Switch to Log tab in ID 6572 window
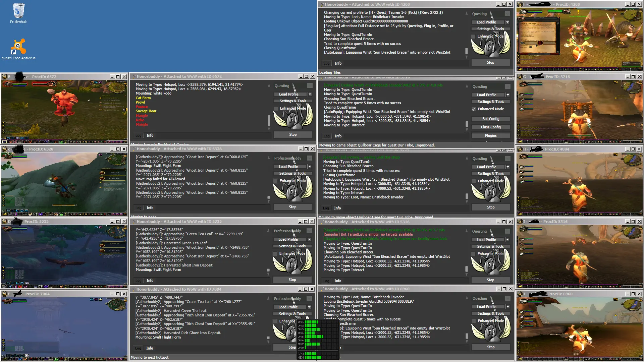This screenshot has width=644, height=362. (x=138, y=135)
